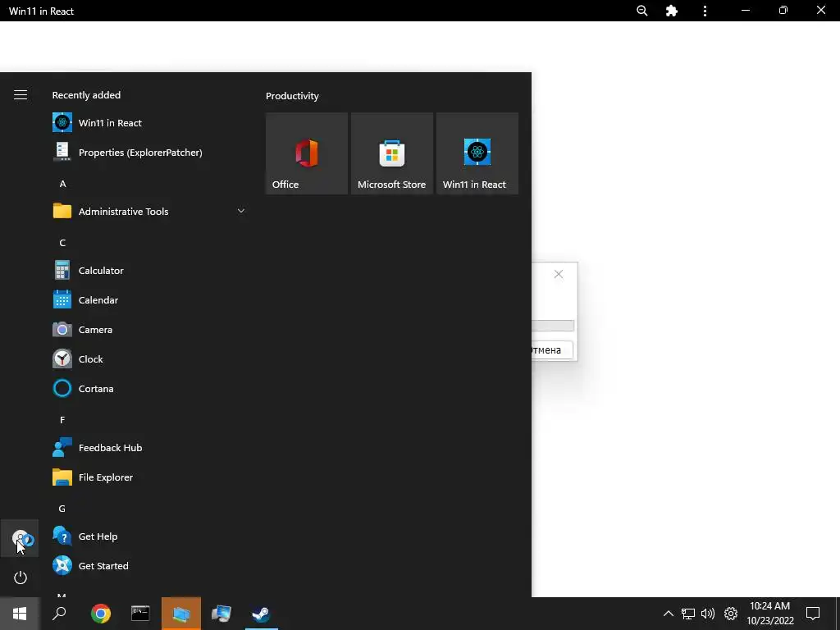Expand the Start menu hamburger button
Image resolution: width=840 pixels, height=630 pixels.
pos(21,95)
